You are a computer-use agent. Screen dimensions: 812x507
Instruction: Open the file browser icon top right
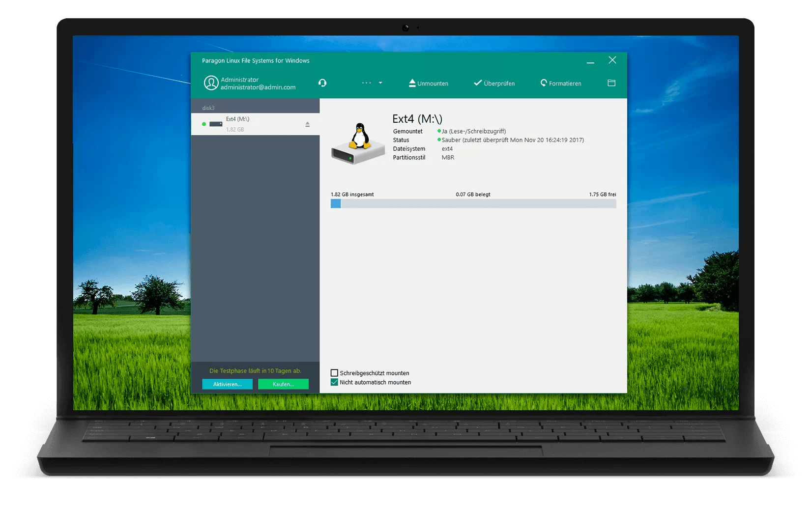[611, 83]
